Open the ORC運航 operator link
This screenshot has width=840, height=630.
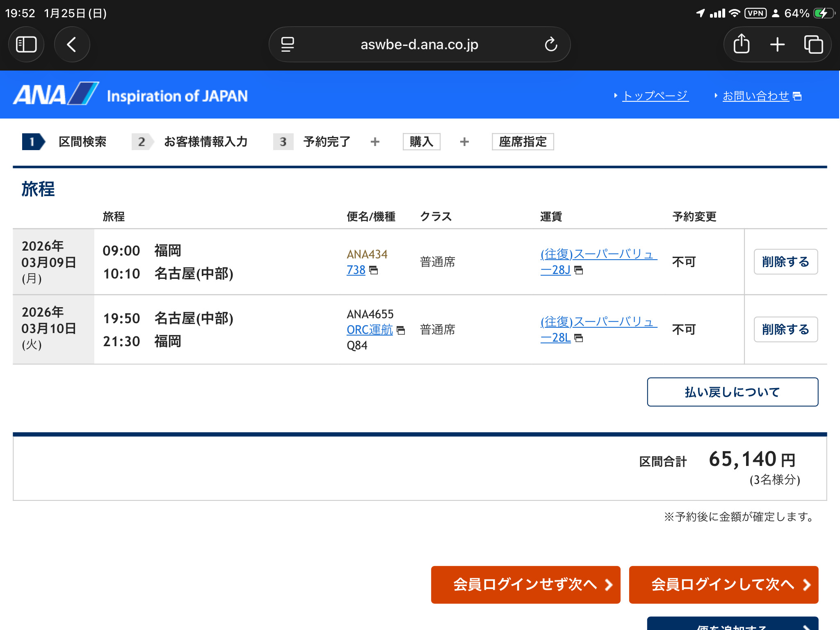(370, 329)
